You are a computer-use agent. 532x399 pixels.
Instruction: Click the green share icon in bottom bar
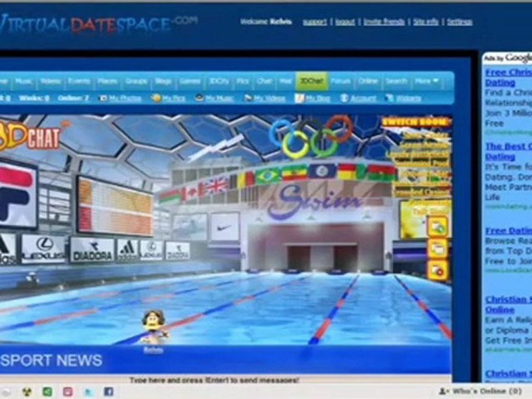(47, 392)
